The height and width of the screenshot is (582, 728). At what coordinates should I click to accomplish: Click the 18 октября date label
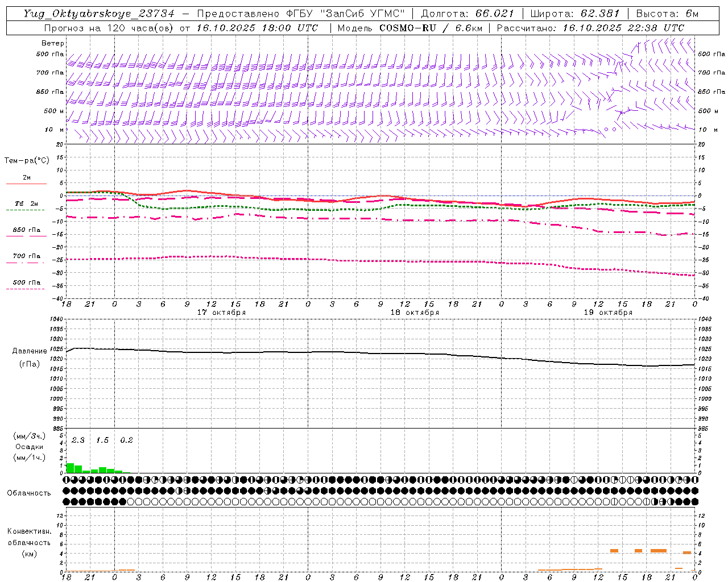pyautogui.click(x=415, y=313)
